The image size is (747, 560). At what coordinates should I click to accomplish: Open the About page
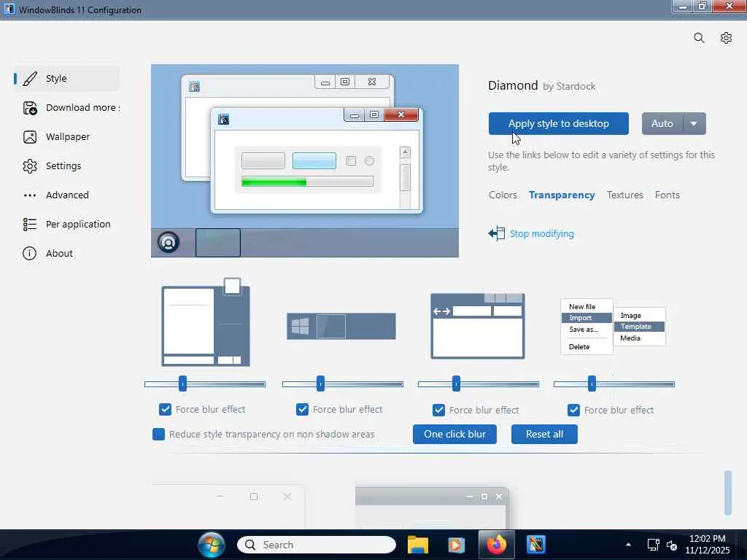[66, 253]
